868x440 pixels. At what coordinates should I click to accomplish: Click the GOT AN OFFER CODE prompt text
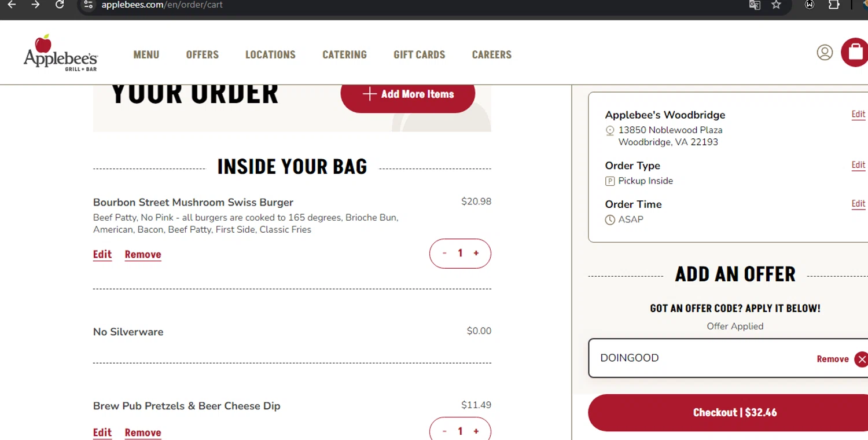click(x=735, y=309)
